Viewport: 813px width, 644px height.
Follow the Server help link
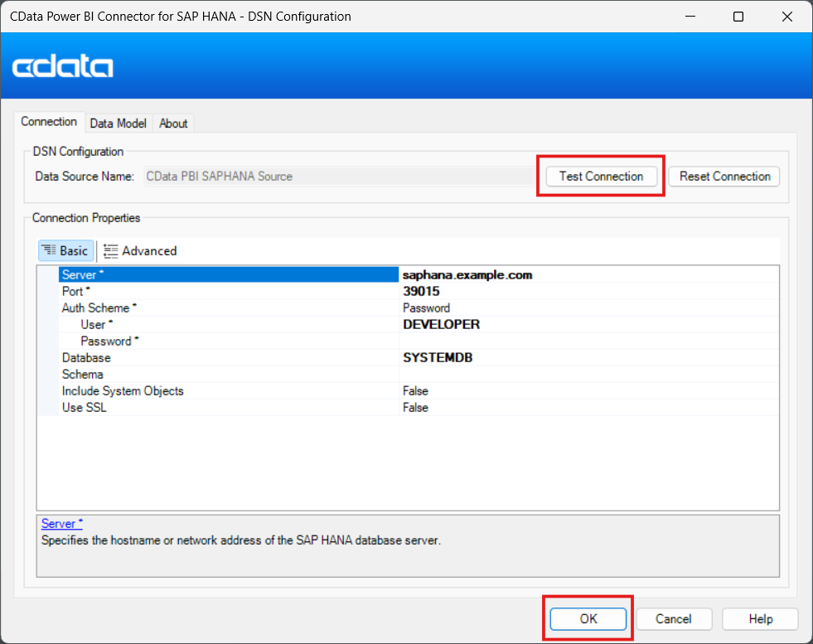(61, 524)
